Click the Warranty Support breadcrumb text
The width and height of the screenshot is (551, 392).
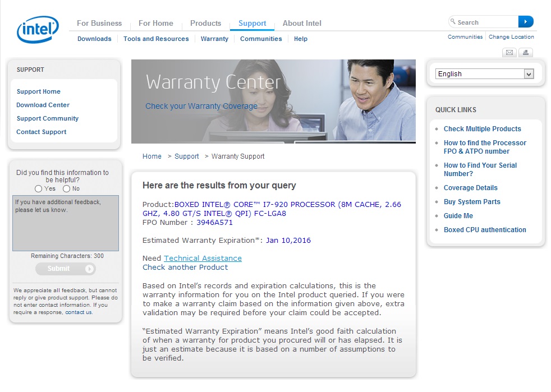click(x=238, y=156)
